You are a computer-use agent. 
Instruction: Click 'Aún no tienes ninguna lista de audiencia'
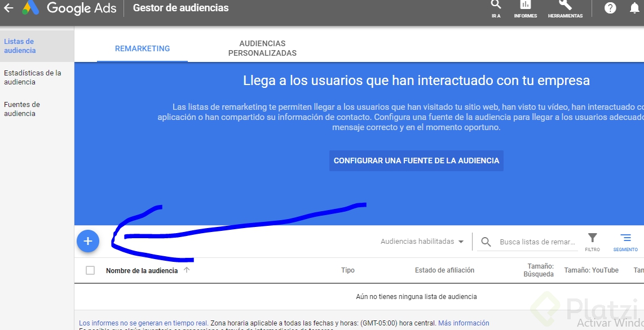tap(416, 296)
